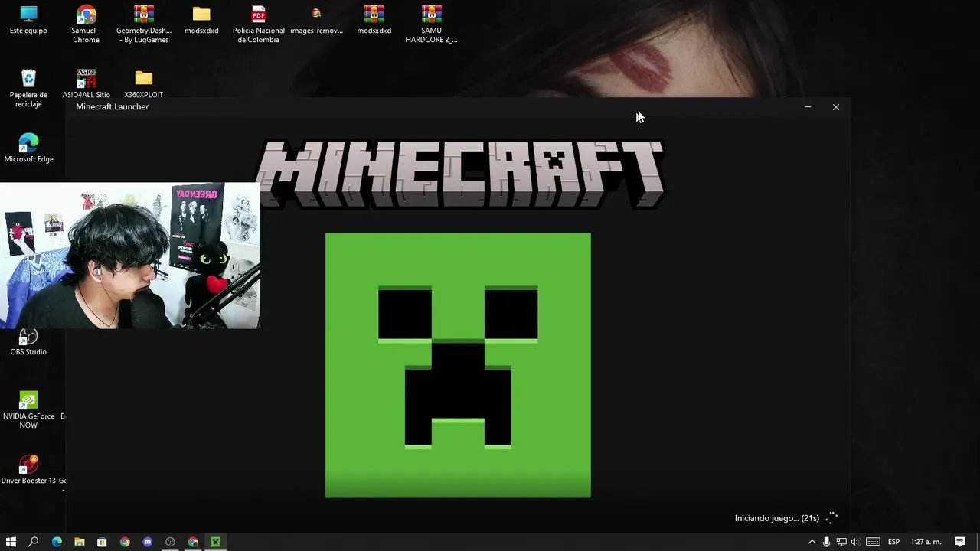
Task: Open the Windows Start menu
Action: (x=11, y=542)
